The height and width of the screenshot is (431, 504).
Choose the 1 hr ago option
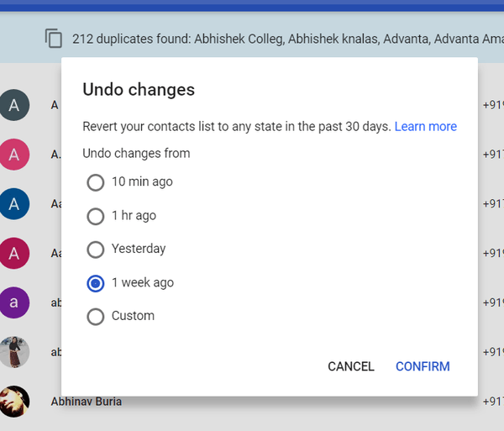(x=96, y=216)
